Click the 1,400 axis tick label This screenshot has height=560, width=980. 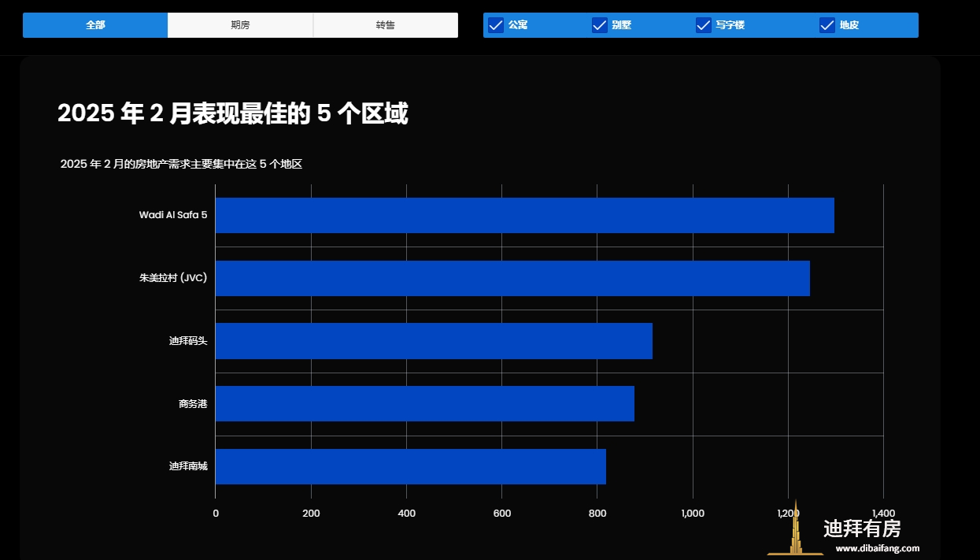point(883,514)
